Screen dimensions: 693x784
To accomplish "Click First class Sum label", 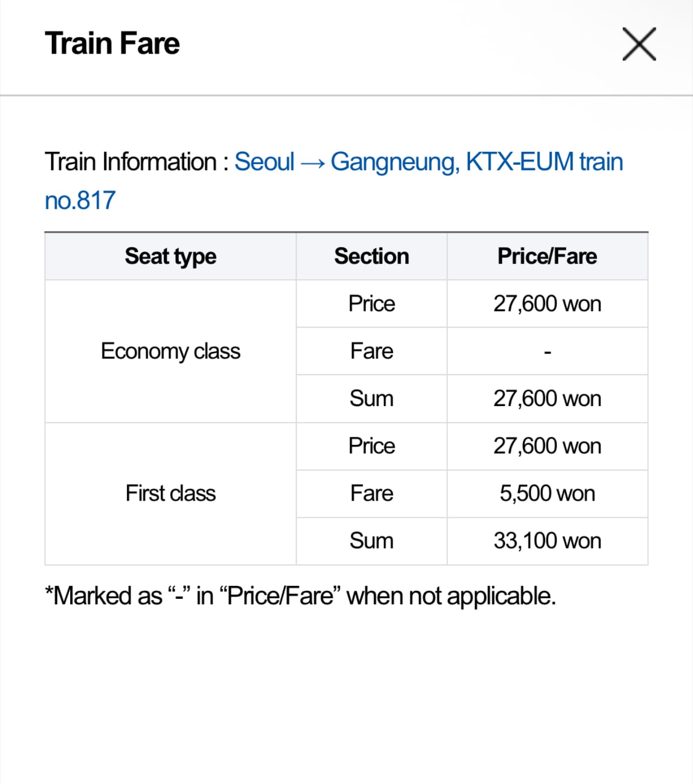I will pos(371,540).
